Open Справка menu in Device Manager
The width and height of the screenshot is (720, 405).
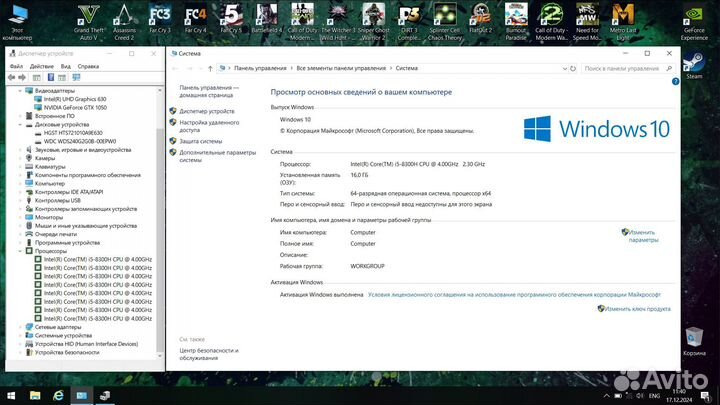pyautogui.click(x=88, y=66)
